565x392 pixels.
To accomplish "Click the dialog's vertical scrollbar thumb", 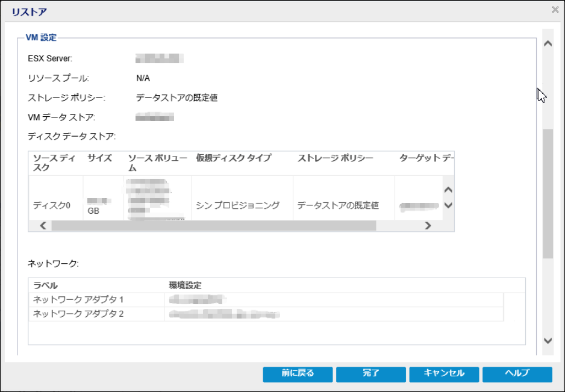I will tap(548, 193).
